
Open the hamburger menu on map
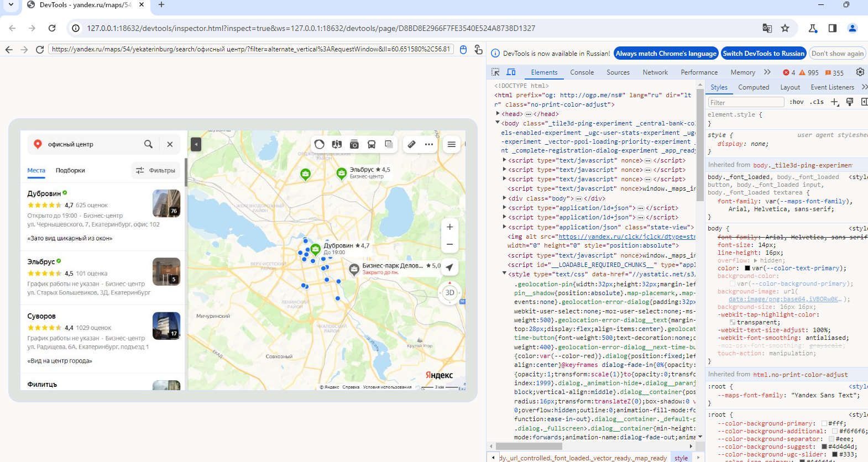(x=452, y=144)
